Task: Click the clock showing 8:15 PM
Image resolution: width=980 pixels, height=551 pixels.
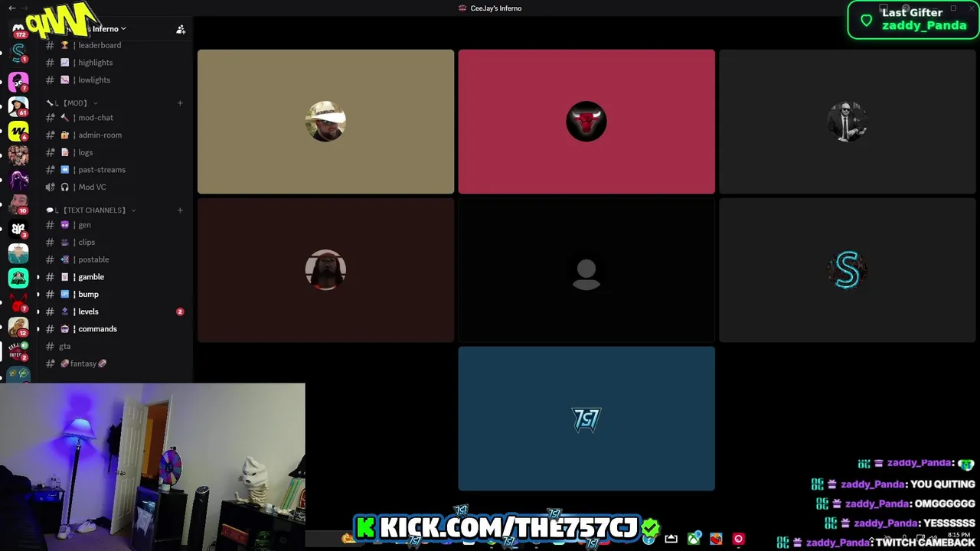Action: click(959, 535)
